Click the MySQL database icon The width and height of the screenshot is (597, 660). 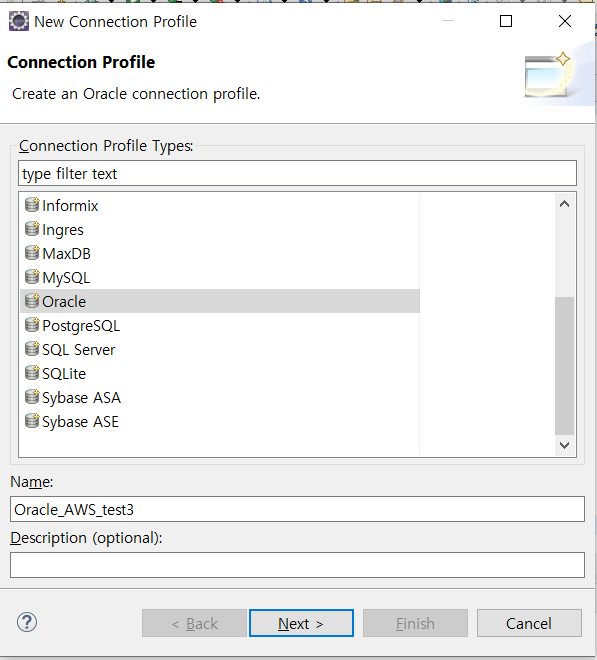tap(32, 277)
